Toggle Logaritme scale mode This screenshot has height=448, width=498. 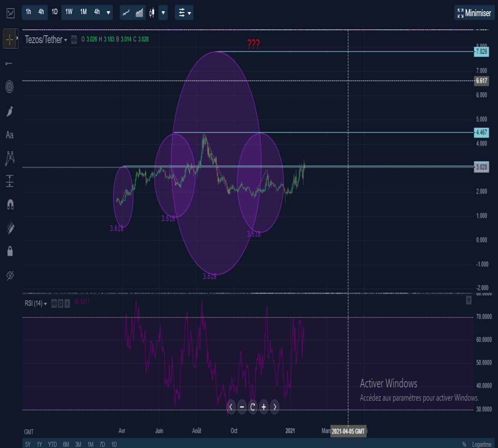[x=481, y=444]
